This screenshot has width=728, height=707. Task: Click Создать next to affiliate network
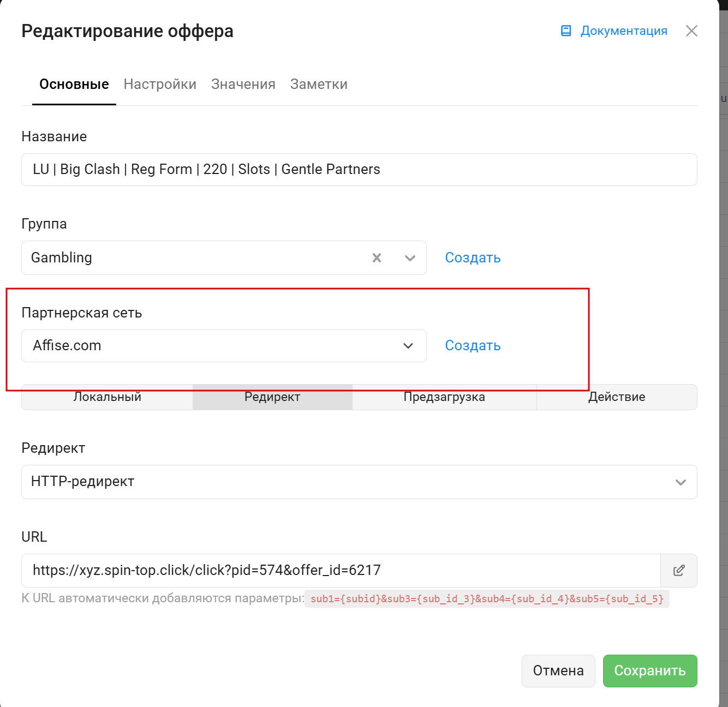tap(473, 346)
